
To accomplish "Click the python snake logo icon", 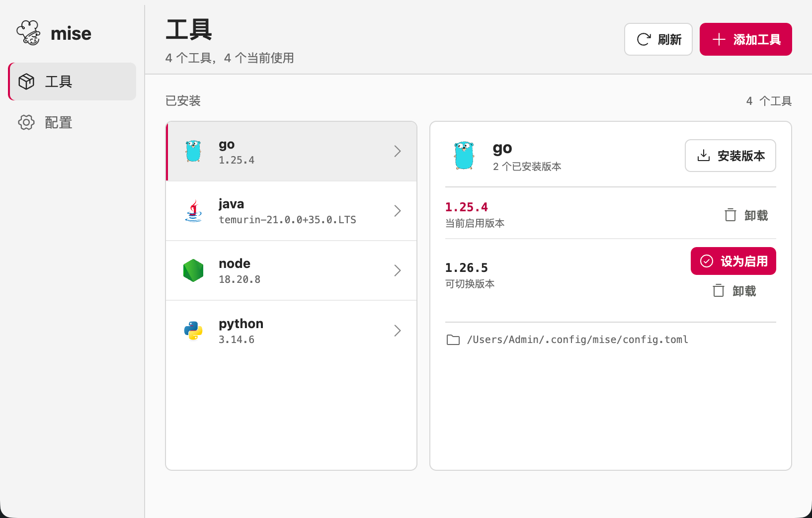I will (193, 331).
